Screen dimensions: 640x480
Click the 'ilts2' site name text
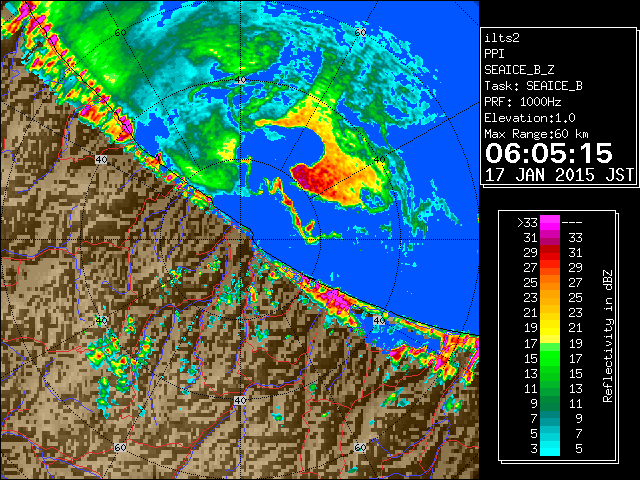(502, 38)
